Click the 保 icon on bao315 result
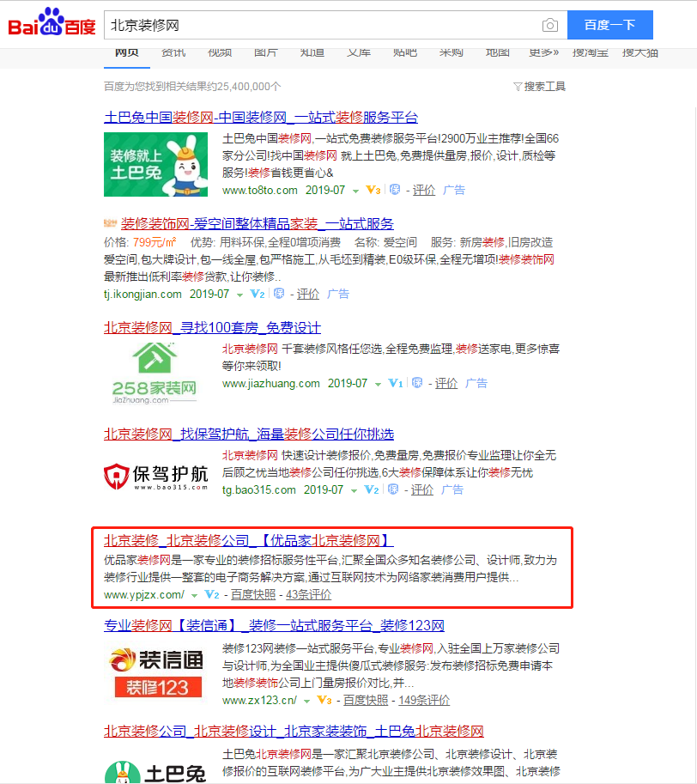697x784 pixels. (393, 490)
